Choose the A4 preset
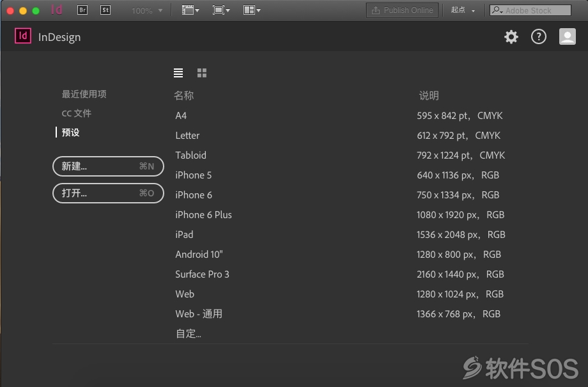Viewport: 588px width, 387px height. tap(181, 116)
